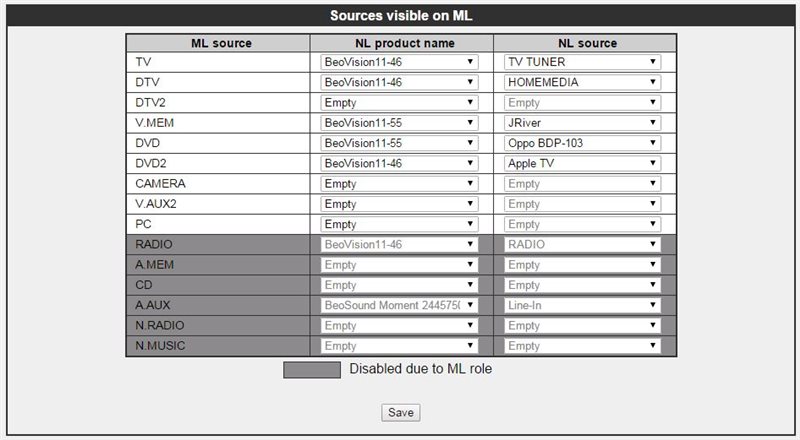Open NL source dropdown for TV row
The height and width of the screenshot is (440, 800).
point(583,62)
